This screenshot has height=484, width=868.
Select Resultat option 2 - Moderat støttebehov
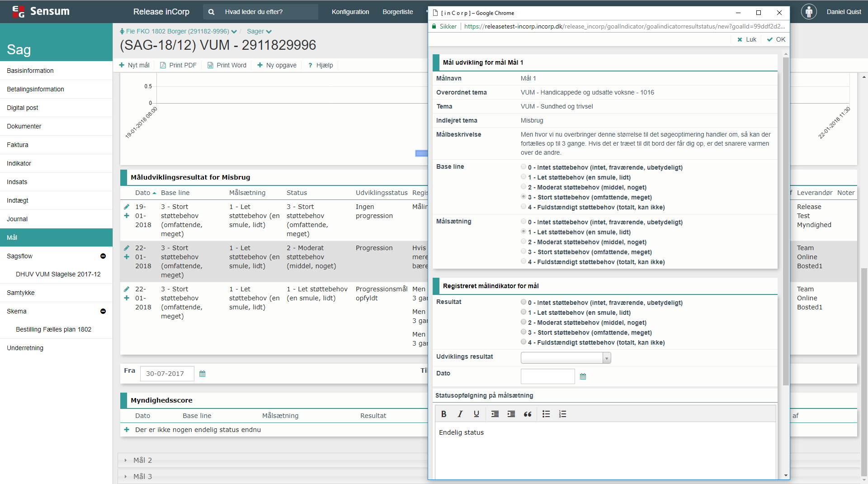point(524,322)
